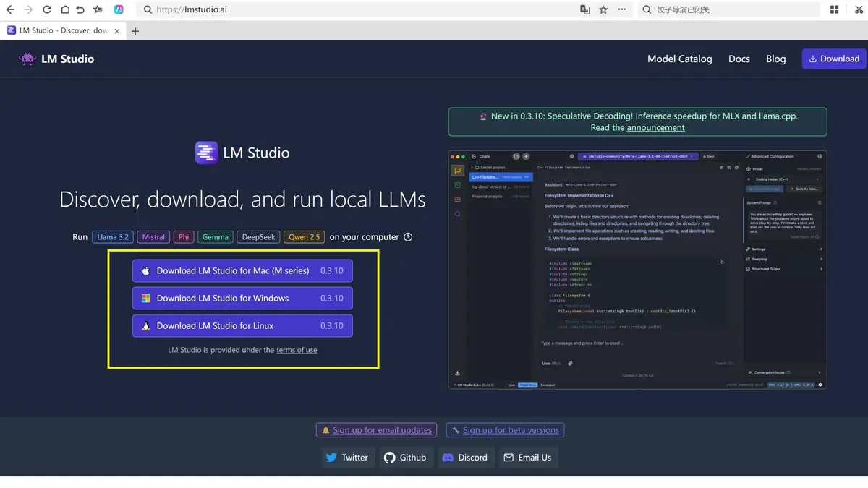Open the Docs navigation link

739,59
